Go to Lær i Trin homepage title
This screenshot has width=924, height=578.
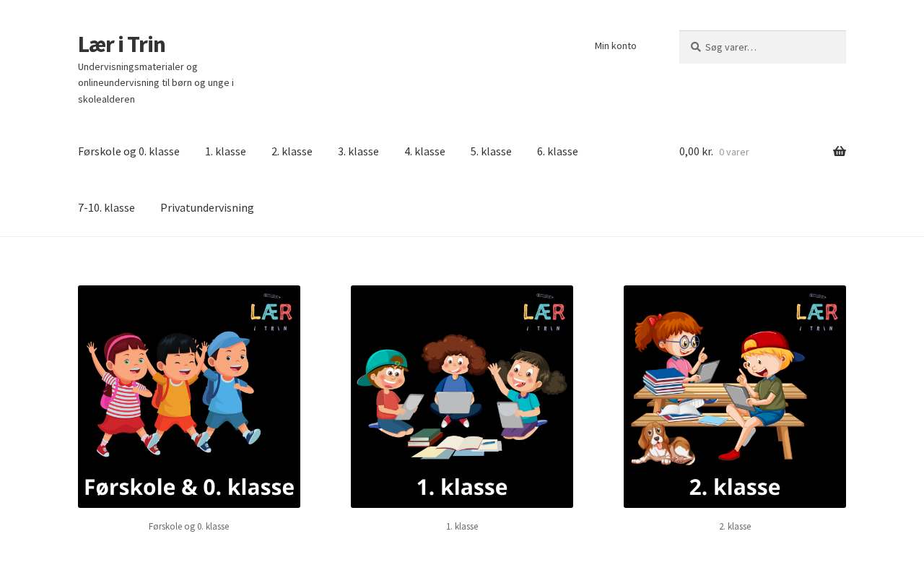[x=121, y=44]
